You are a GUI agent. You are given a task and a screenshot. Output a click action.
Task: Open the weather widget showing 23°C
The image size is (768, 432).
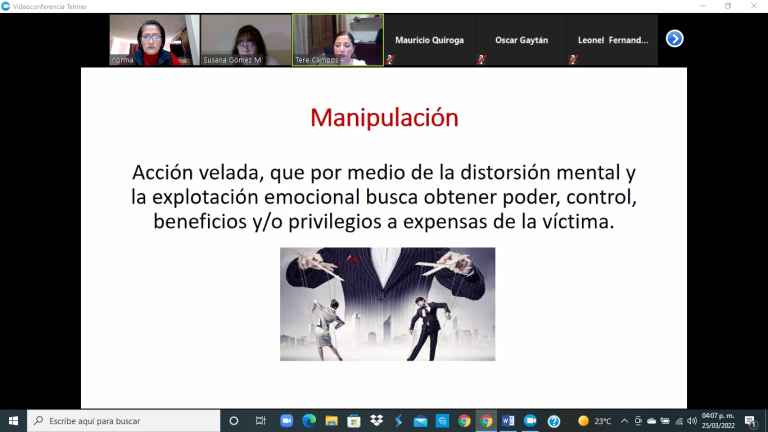tap(595, 421)
